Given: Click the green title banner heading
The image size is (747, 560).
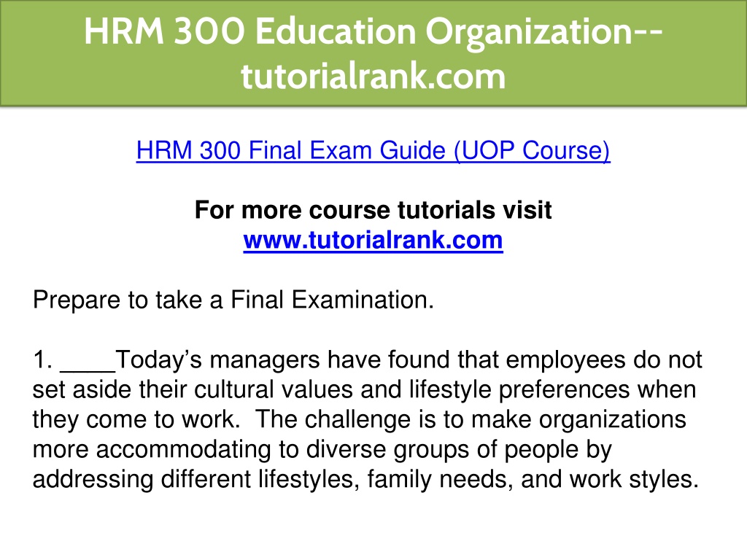Looking at the screenshot, I should [x=373, y=53].
